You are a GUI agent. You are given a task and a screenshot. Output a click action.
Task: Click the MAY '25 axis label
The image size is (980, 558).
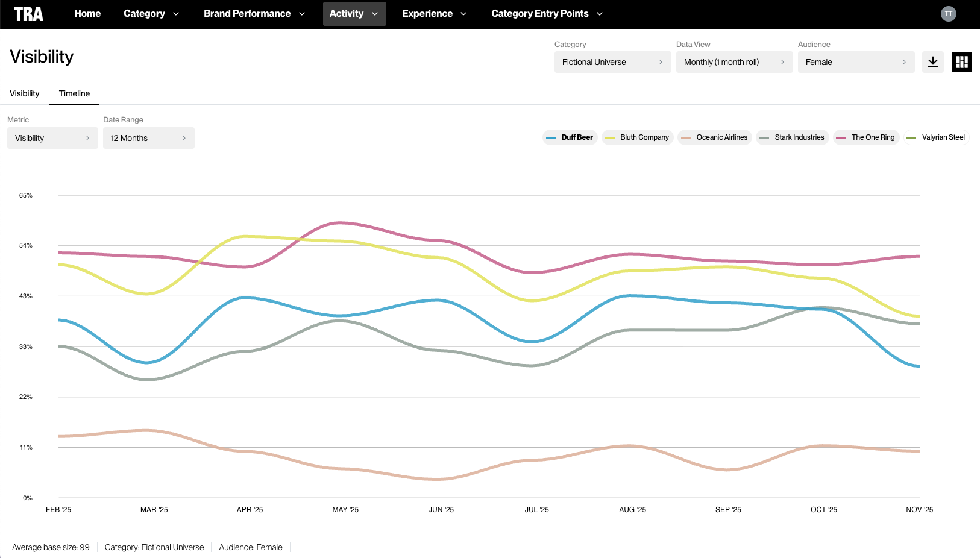click(x=345, y=510)
